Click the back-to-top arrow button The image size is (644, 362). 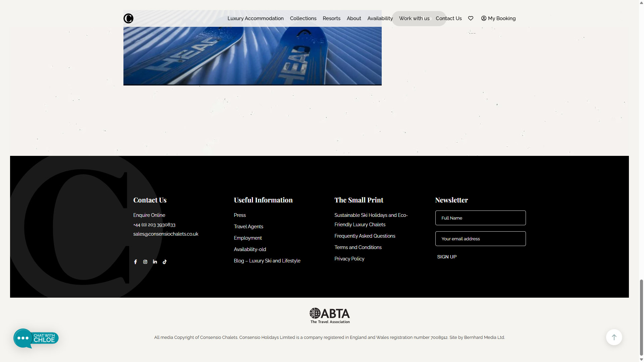click(x=614, y=337)
